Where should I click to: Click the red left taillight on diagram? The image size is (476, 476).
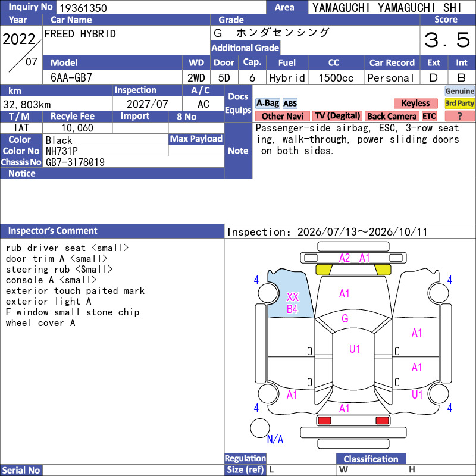tap(324, 421)
